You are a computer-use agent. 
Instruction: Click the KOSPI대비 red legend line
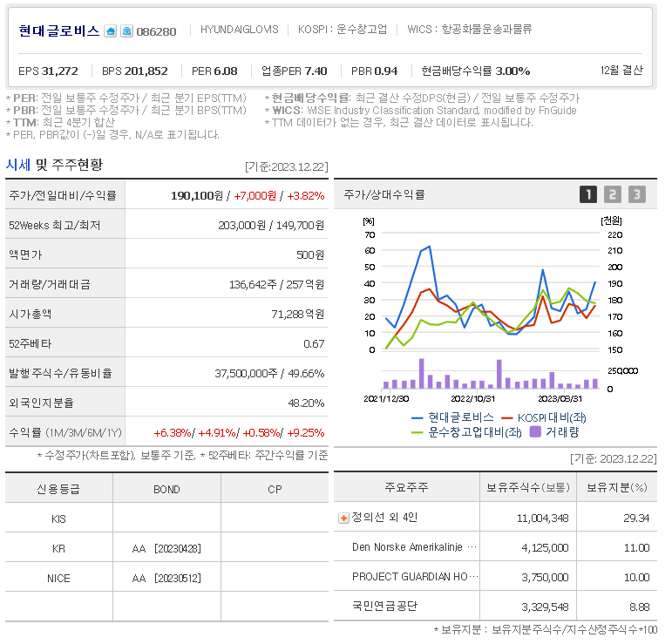(x=507, y=417)
